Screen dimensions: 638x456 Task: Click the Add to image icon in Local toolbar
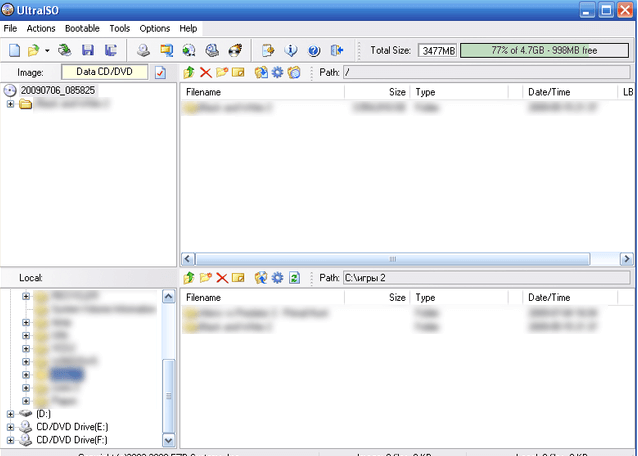[x=261, y=278]
